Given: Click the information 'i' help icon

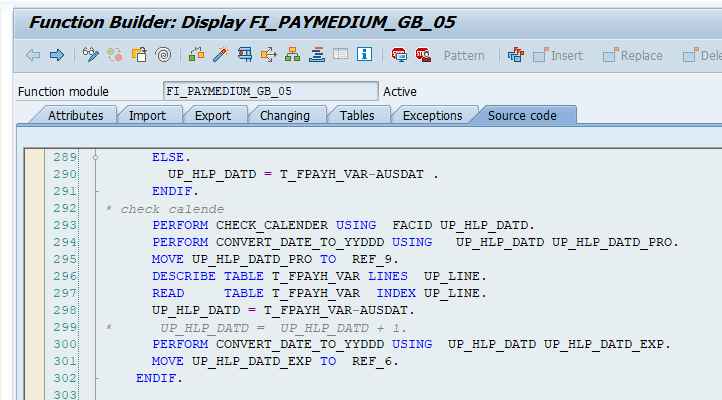Looking at the screenshot, I should point(364,55).
